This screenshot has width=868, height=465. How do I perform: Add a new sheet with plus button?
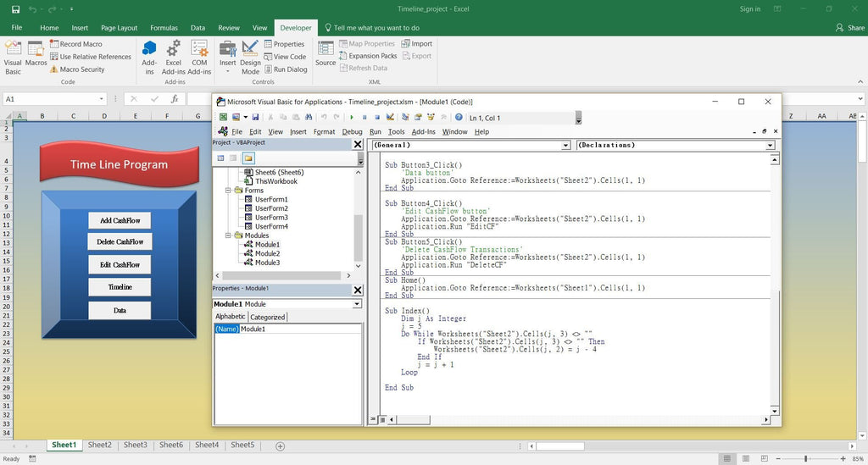click(280, 446)
